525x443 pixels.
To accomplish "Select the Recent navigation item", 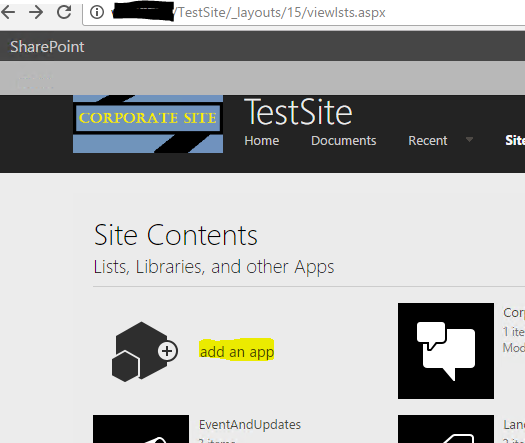I will (428, 141).
